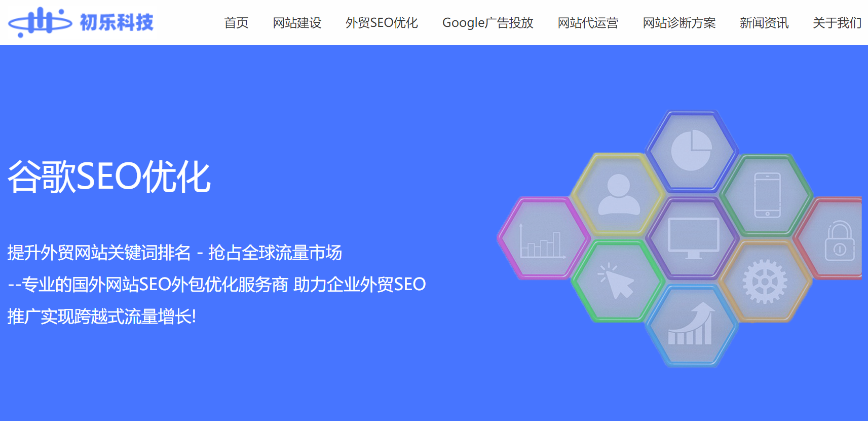Click the gear settings hexagon icon
Viewport: 868px width, 421px height.
tap(766, 280)
